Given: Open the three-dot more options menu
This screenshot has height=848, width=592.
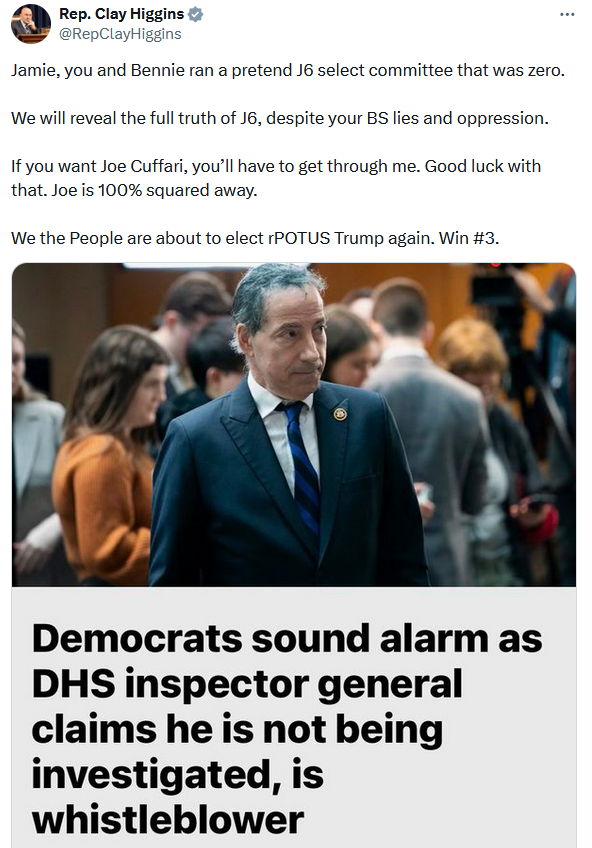Looking at the screenshot, I should coord(567,14).
